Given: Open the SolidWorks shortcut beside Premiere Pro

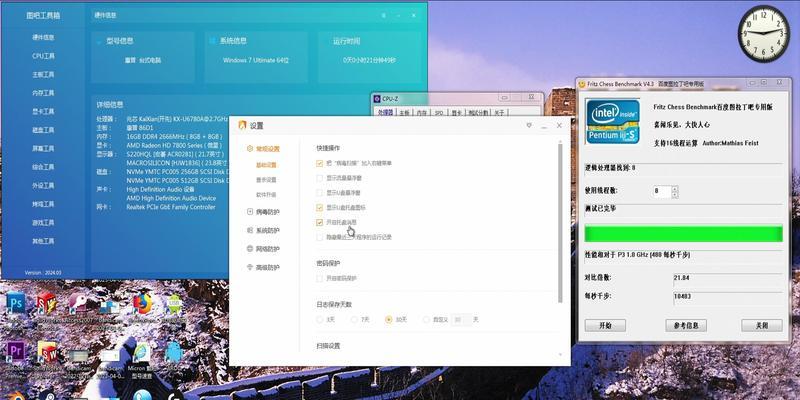Looking at the screenshot, I should (47, 352).
